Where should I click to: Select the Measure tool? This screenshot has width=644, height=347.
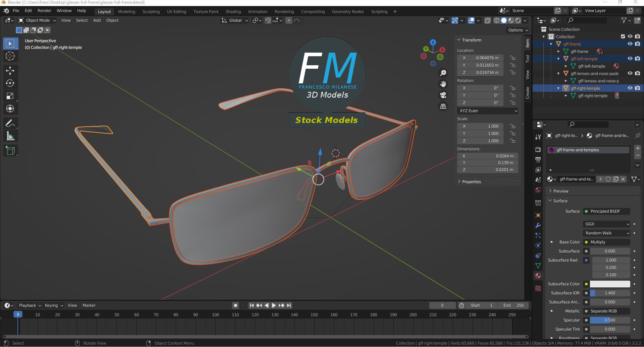pyautogui.click(x=10, y=136)
